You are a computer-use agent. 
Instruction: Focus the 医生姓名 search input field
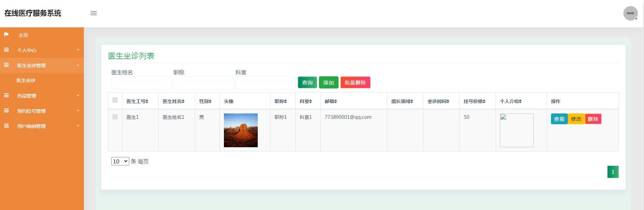(142, 83)
